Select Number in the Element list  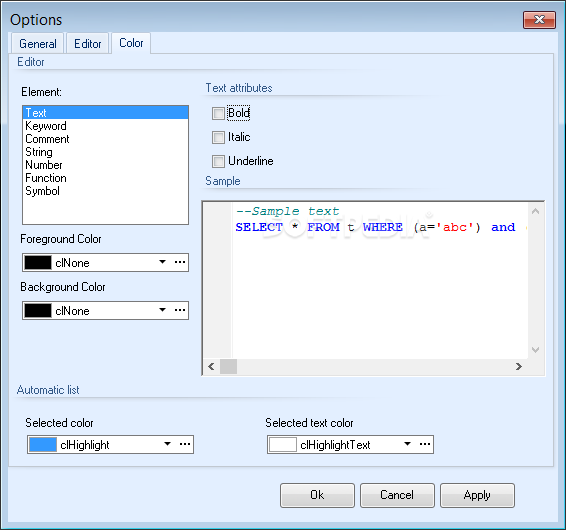105,165
